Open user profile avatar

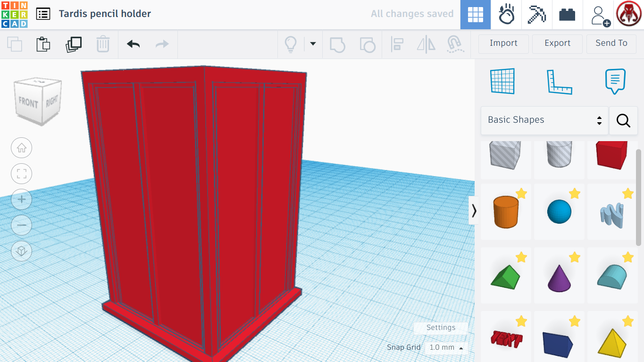(x=629, y=15)
